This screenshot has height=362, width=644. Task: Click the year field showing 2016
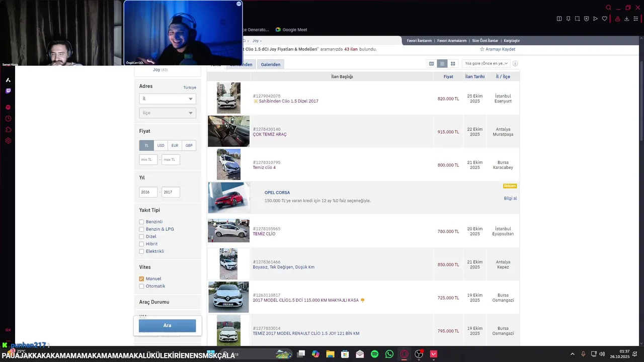point(148,192)
